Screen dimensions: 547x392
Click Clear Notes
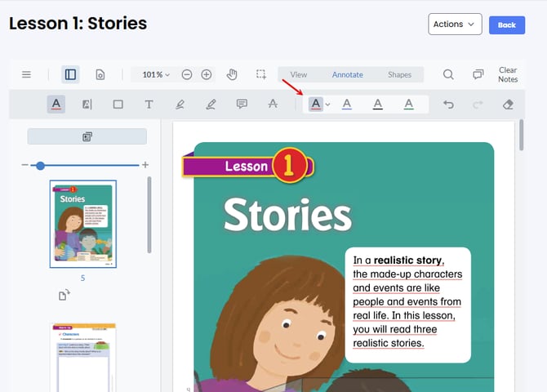click(x=508, y=74)
